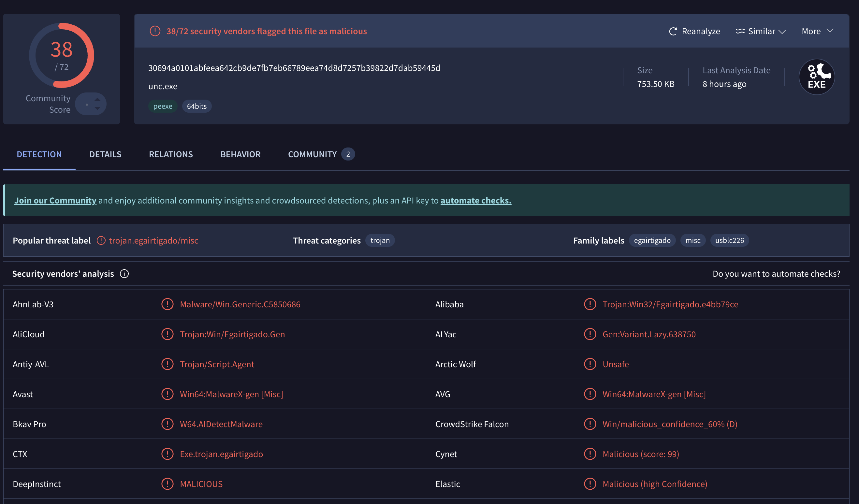This screenshot has width=859, height=504.
Task: Click alert icon next to Popular threat label
Action: coord(101,240)
